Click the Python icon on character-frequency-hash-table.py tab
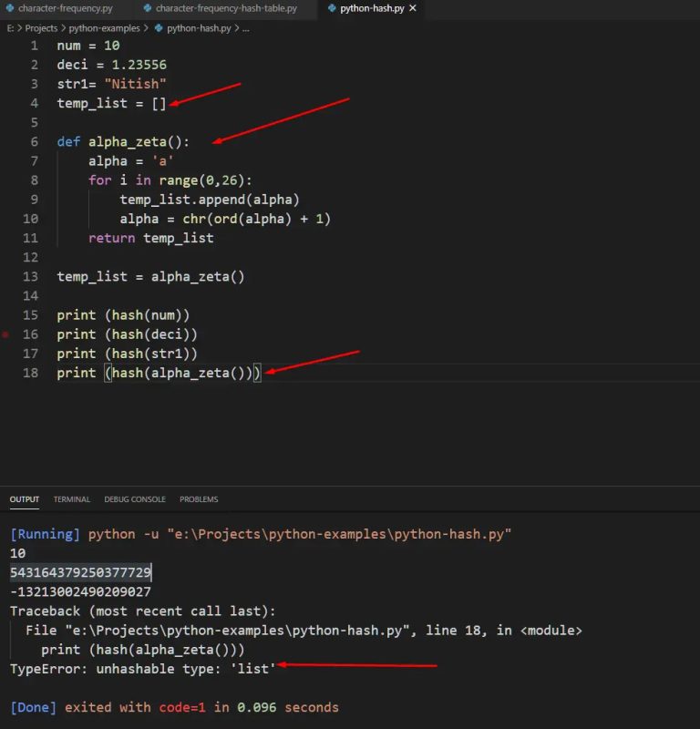Image resolution: width=700 pixels, height=729 pixels. pos(147,8)
